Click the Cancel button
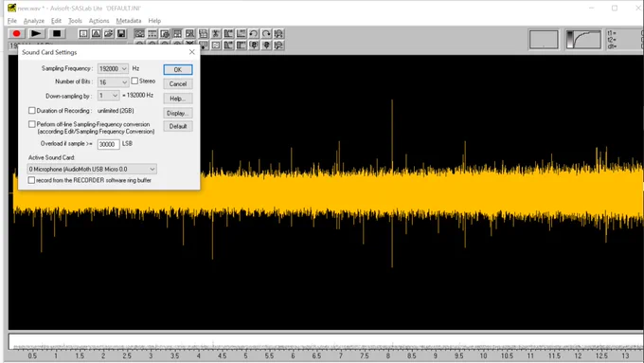This screenshot has width=644, height=363. [x=178, y=83]
